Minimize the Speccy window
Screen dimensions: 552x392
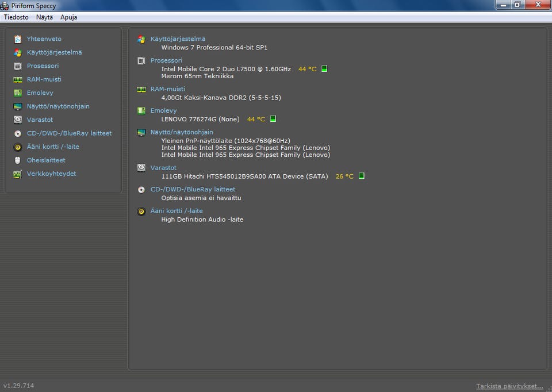click(504, 5)
